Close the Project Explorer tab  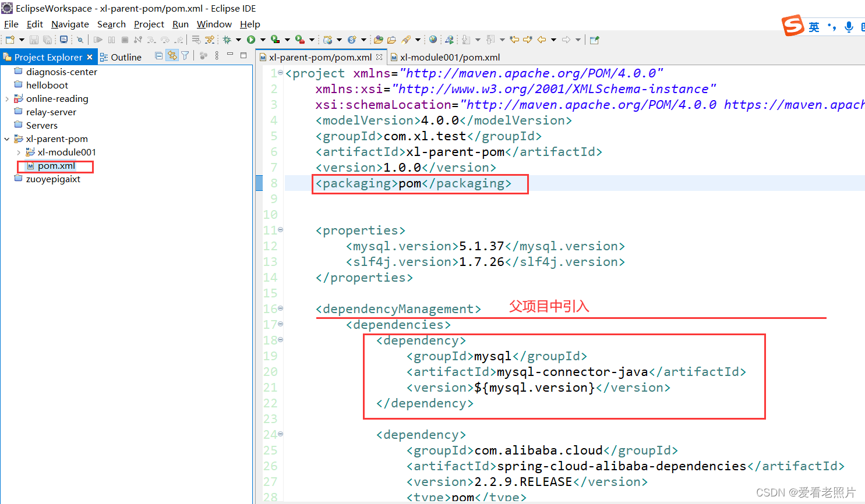90,57
